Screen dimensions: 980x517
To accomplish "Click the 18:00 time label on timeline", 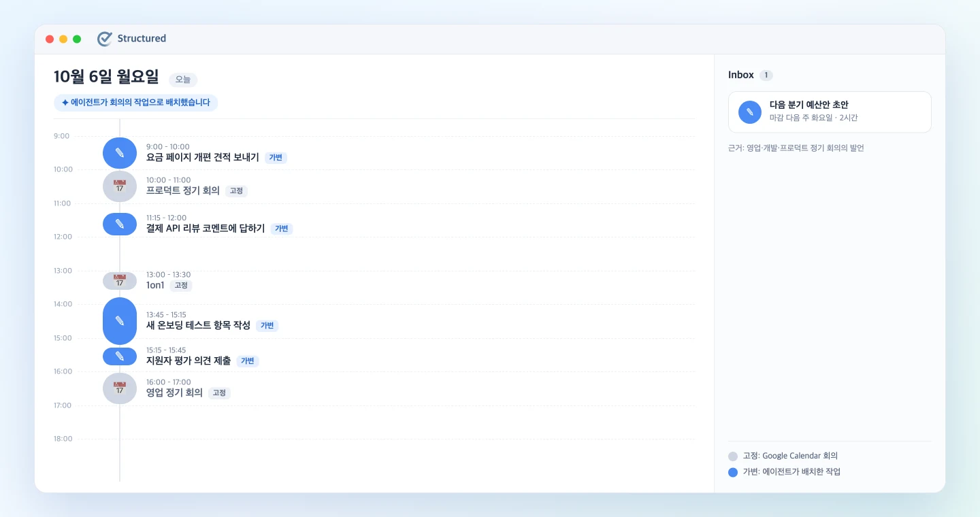I will 62,439.
